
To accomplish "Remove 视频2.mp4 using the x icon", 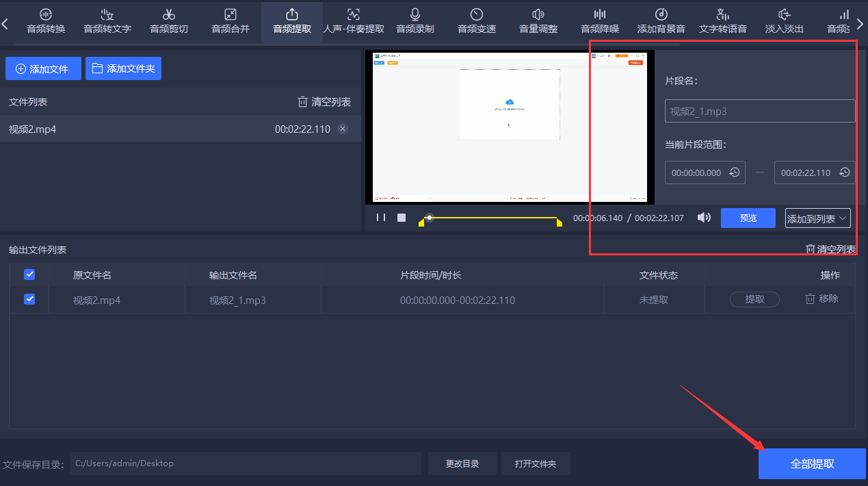I will 343,129.
